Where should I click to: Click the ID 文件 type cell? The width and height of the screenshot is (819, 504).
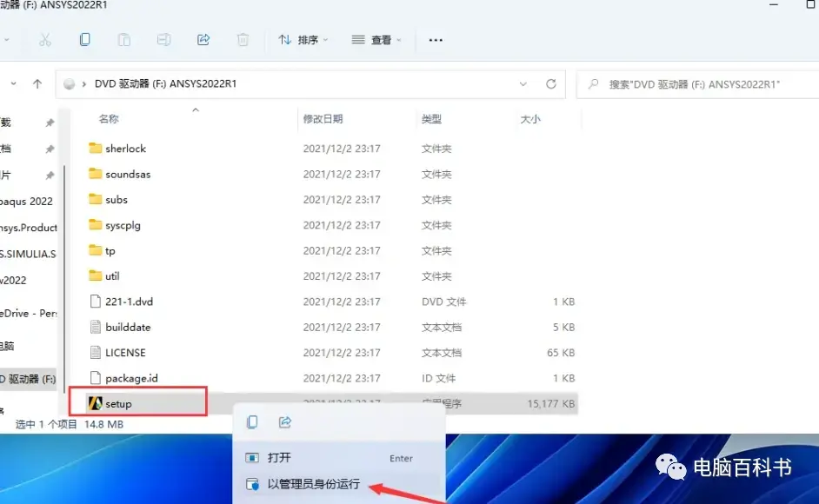439,378
